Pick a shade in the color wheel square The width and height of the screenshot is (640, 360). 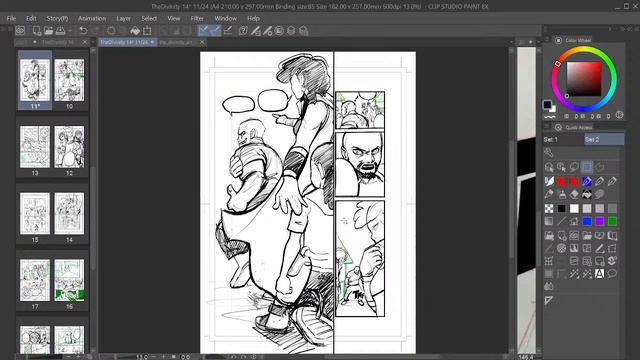pos(584,79)
